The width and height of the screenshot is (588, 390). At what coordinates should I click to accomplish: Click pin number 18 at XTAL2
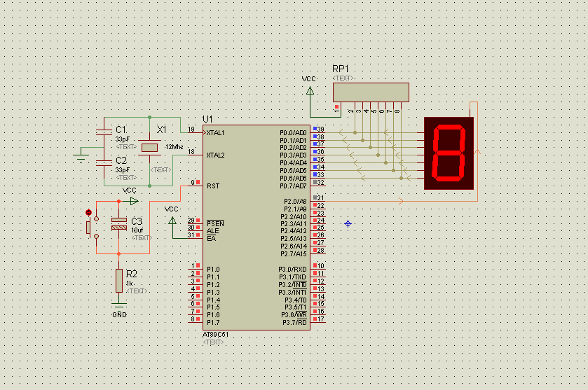191,152
